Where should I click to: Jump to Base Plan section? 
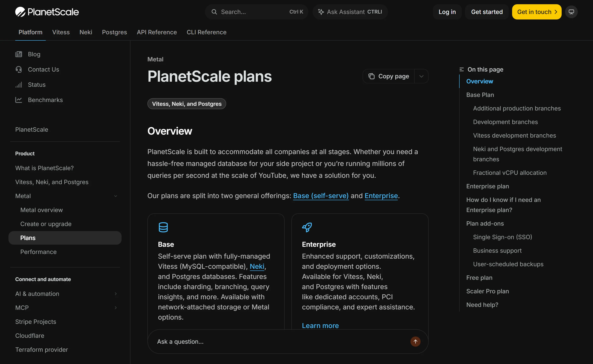click(480, 95)
